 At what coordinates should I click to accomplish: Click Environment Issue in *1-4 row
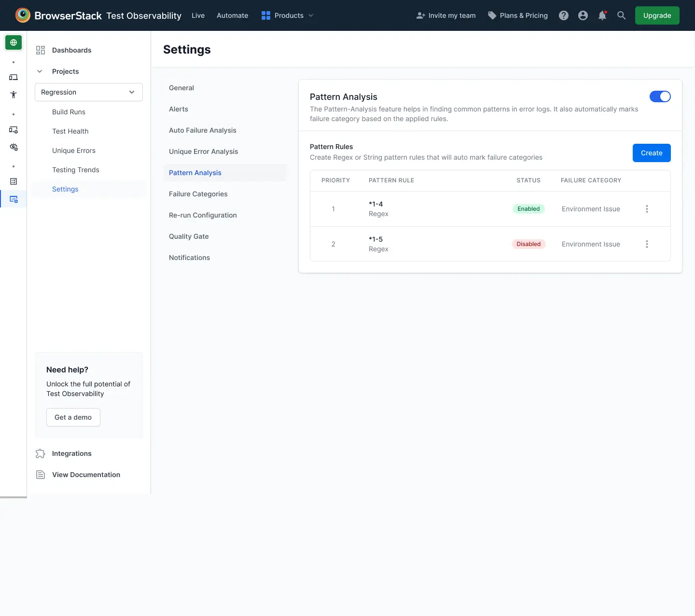coord(591,209)
